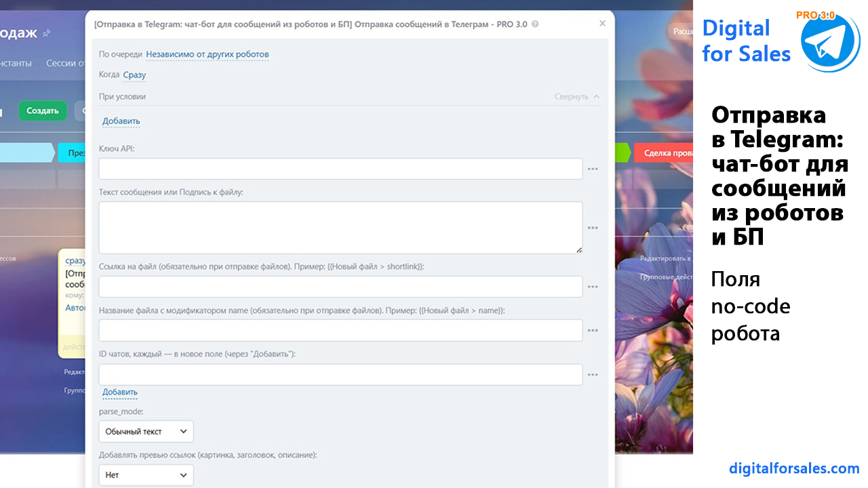Click the "parse_mode:" field label
Image resolution: width=868 pixels, height=488 pixels.
coord(121,411)
